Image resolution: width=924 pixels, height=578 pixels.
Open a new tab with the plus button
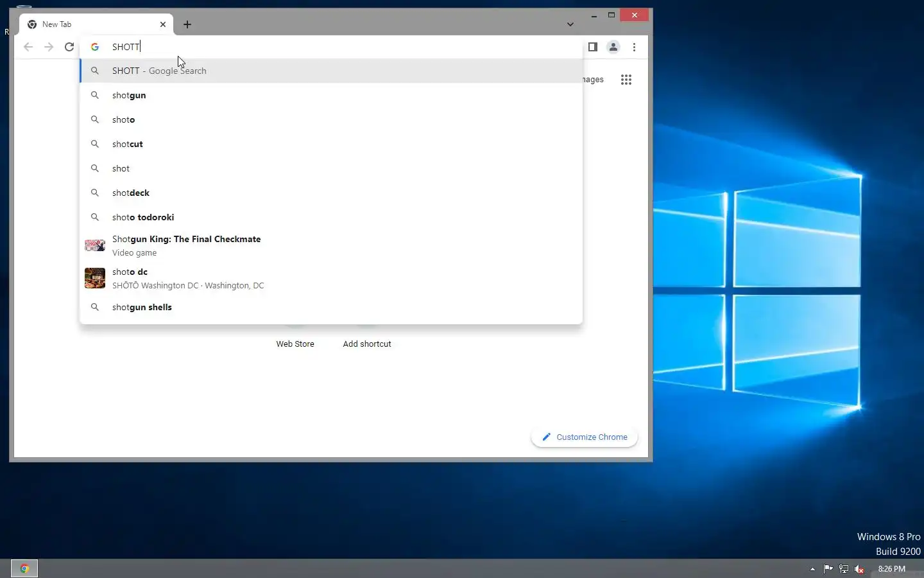point(187,24)
